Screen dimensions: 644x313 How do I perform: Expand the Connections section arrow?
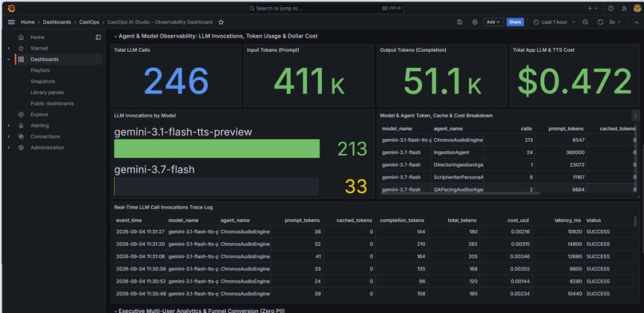coord(9,137)
